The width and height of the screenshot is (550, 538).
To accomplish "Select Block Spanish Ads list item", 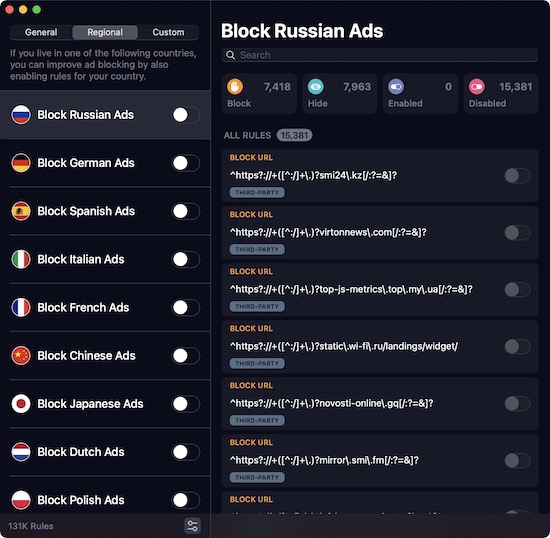I will pyautogui.click(x=105, y=211).
